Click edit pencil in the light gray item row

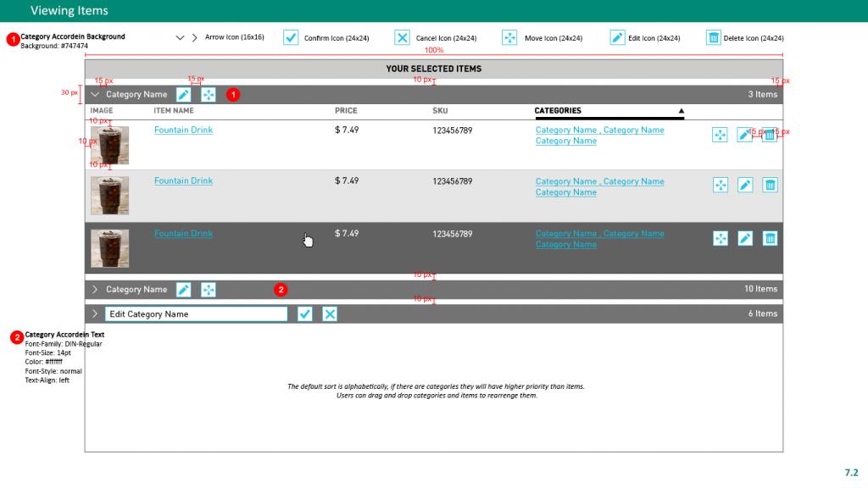(x=745, y=186)
